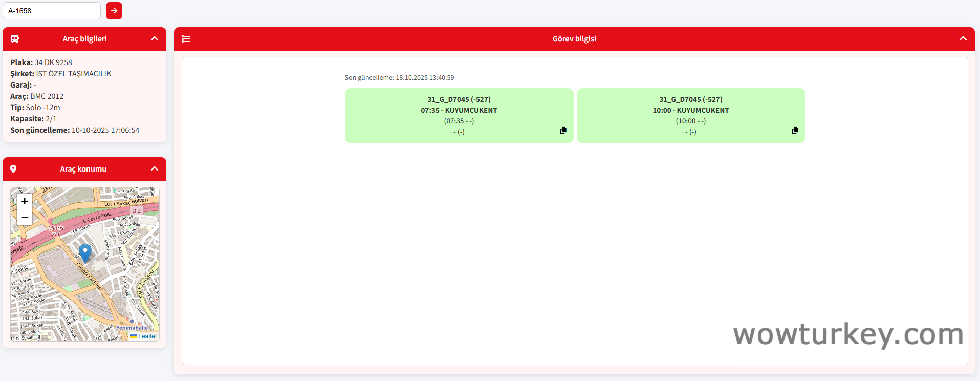Image resolution: width=980 pixels, height=381 pixels.
Task: Click the O-2 road badge on the map
Action: 136,210
